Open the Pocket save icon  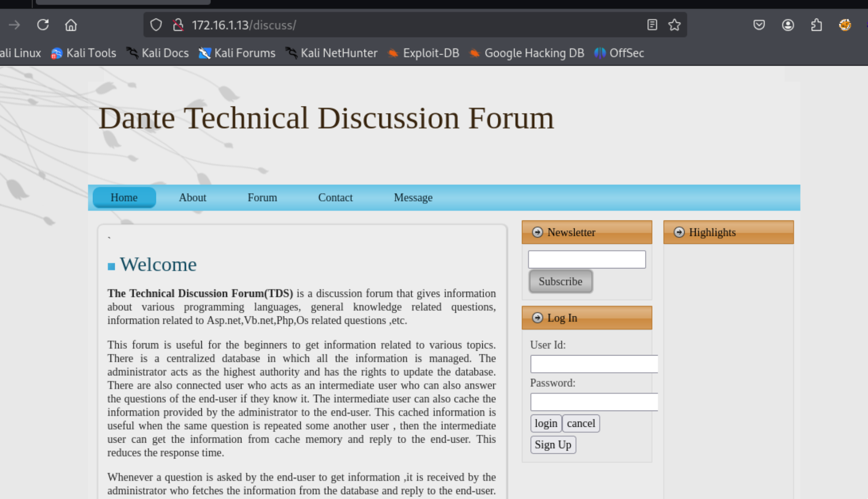tap(759, 25)
